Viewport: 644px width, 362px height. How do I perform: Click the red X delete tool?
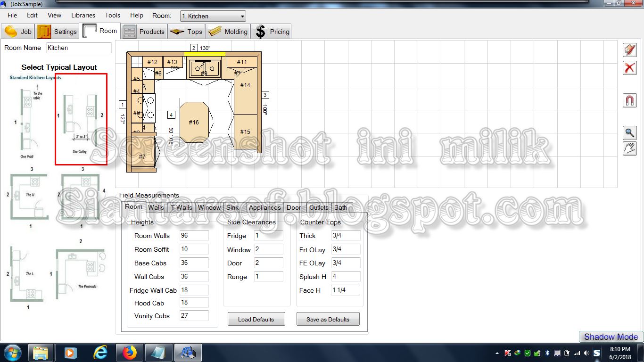pyautogui.click(x=629, y=68)
